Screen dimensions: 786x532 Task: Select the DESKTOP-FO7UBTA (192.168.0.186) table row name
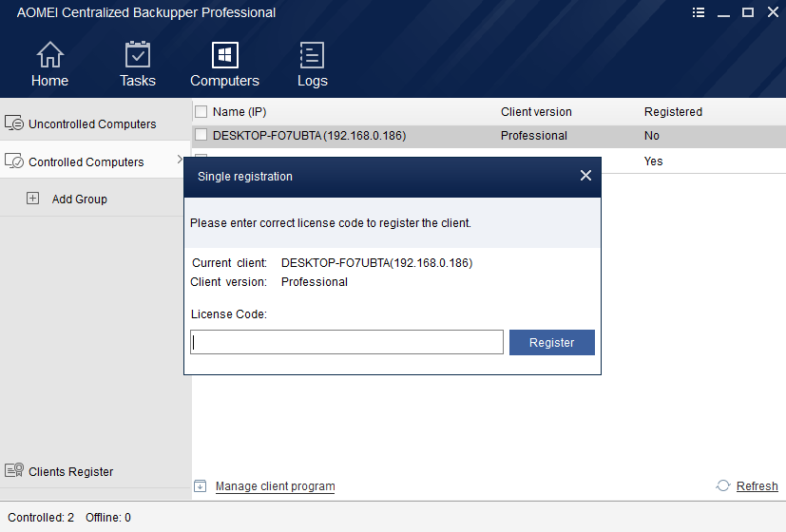(x=309, y=136)
